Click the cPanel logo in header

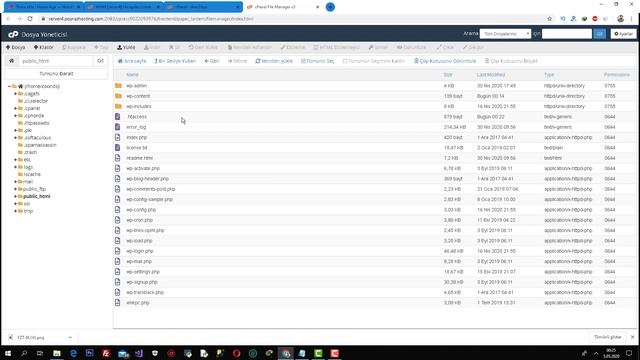tap(13, 35)
